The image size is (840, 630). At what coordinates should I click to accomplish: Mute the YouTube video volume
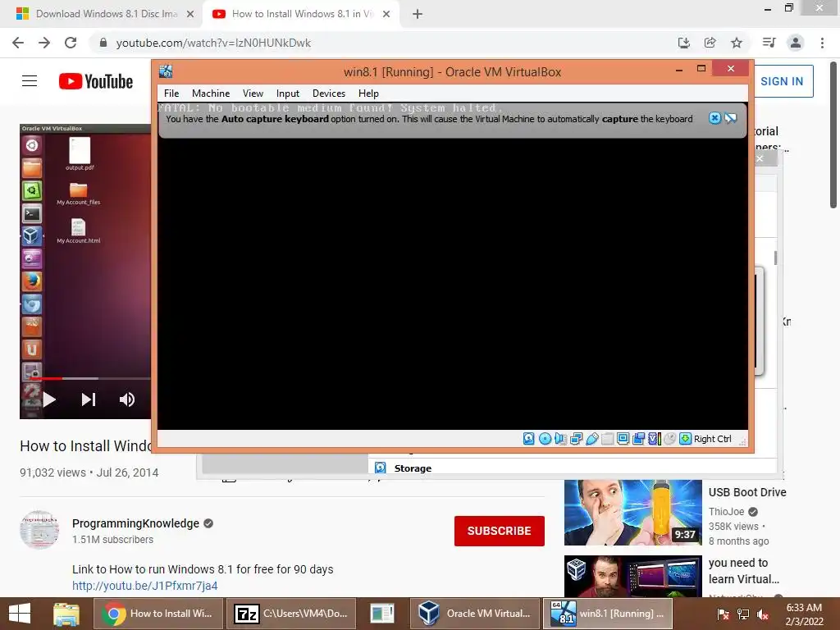pos(127,399)
